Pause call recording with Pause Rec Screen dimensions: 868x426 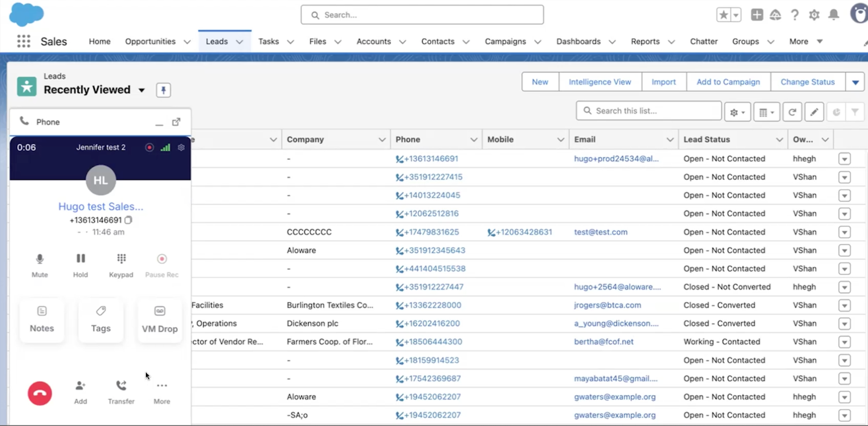coord(162,265)
